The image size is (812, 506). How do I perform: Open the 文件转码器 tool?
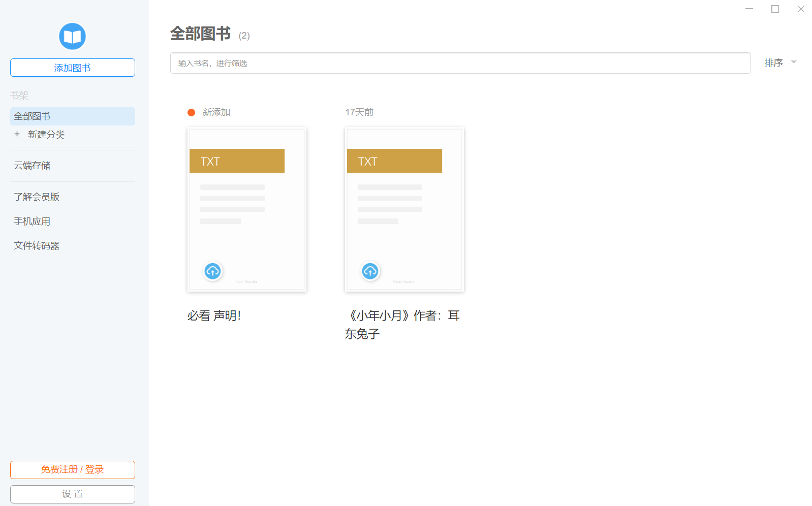[37, 246]
